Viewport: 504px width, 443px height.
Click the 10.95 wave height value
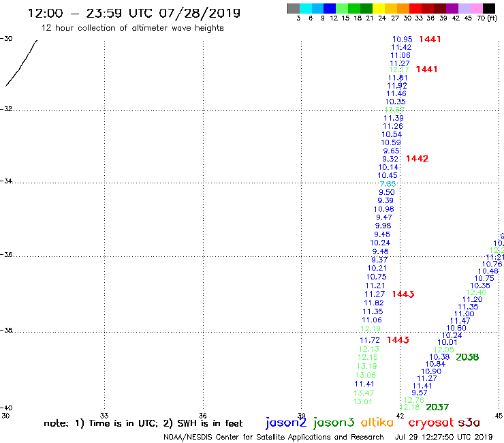[x=402, y=40]
